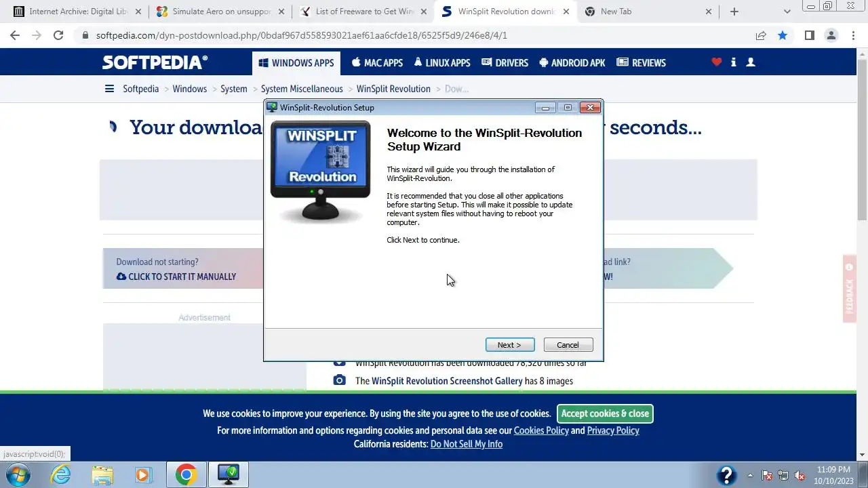Open Do Not Sell My Info
Viewport: 868px width, 488px height.
467,444
